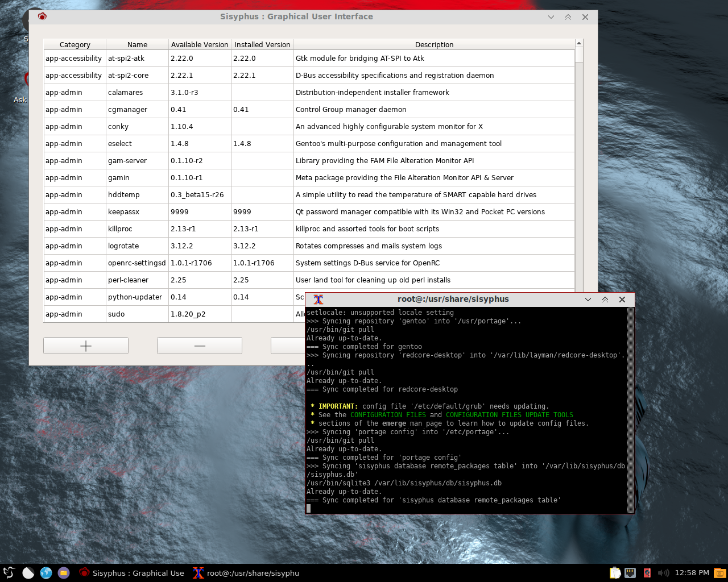Switch to Sisyphus window via taskbar entry

[131, 572]
